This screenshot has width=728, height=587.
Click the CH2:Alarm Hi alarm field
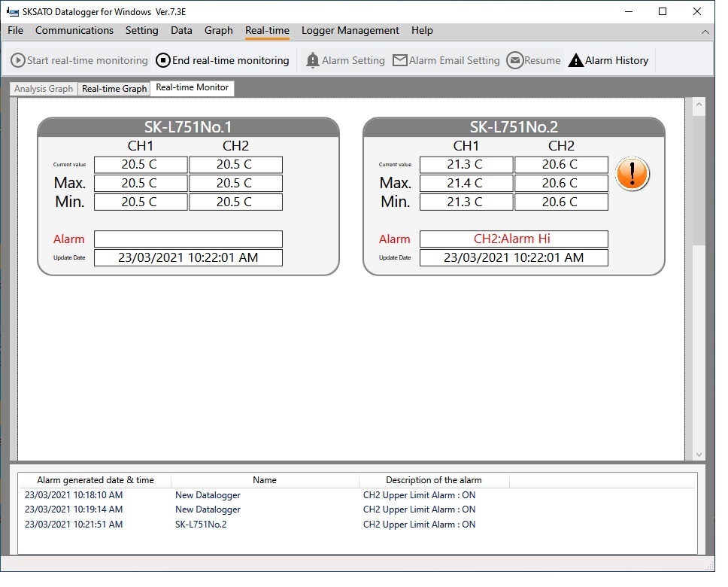coord(514,239)
